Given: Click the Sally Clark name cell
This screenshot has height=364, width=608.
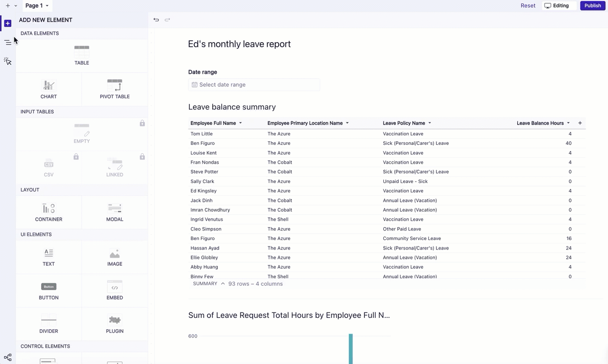Looking at the screenshot, I should [202, 182].
